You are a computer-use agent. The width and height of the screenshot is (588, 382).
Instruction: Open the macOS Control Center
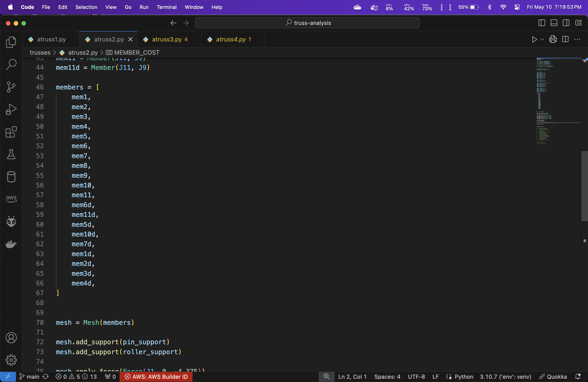[x=517, y=7]
